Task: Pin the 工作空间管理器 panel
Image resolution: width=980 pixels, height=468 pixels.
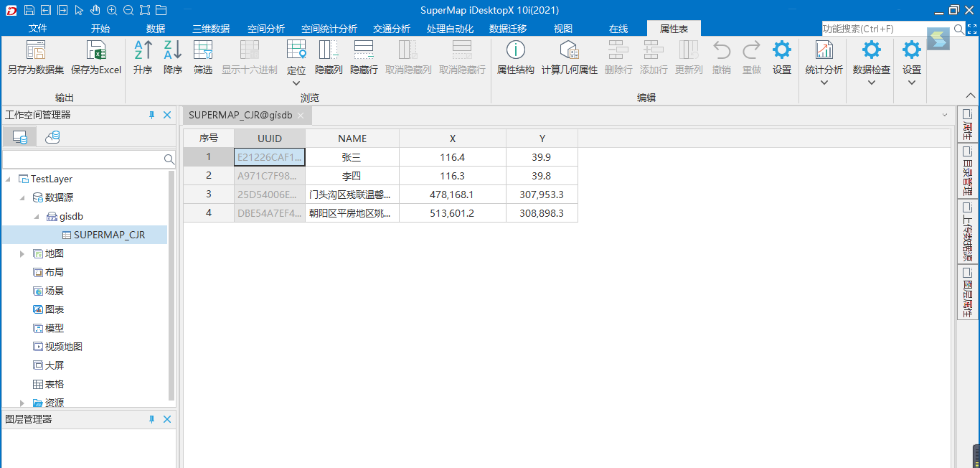Action: [151, 115]
